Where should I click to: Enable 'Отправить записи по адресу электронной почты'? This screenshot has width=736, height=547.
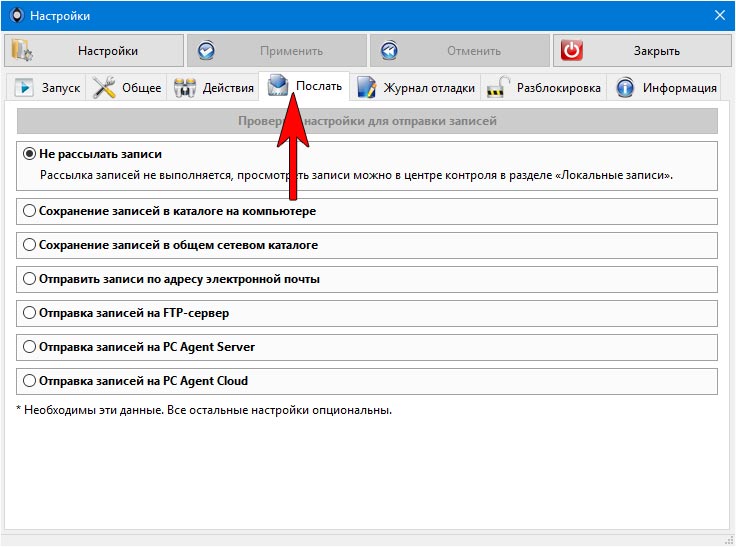(x=29, y=279)
